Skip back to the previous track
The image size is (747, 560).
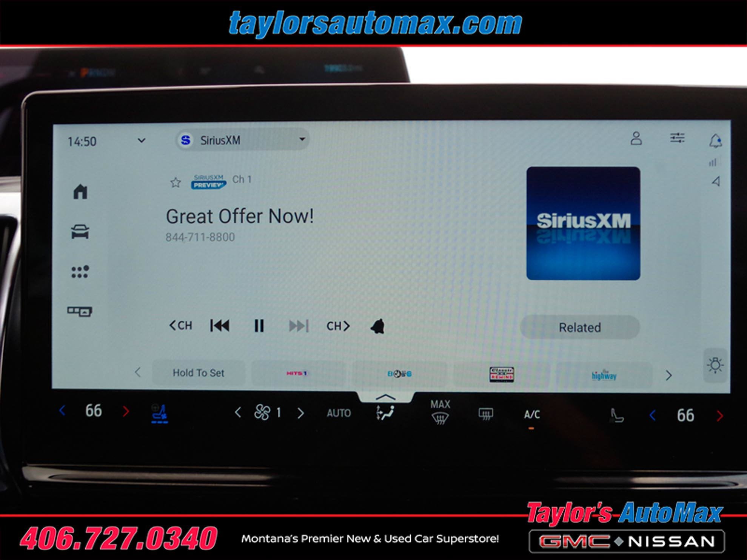220,326
